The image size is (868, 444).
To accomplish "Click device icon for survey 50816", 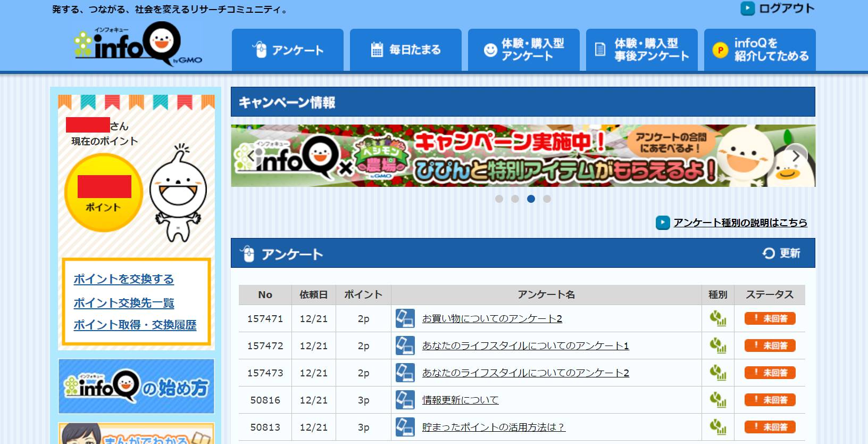I will point(405,400).
